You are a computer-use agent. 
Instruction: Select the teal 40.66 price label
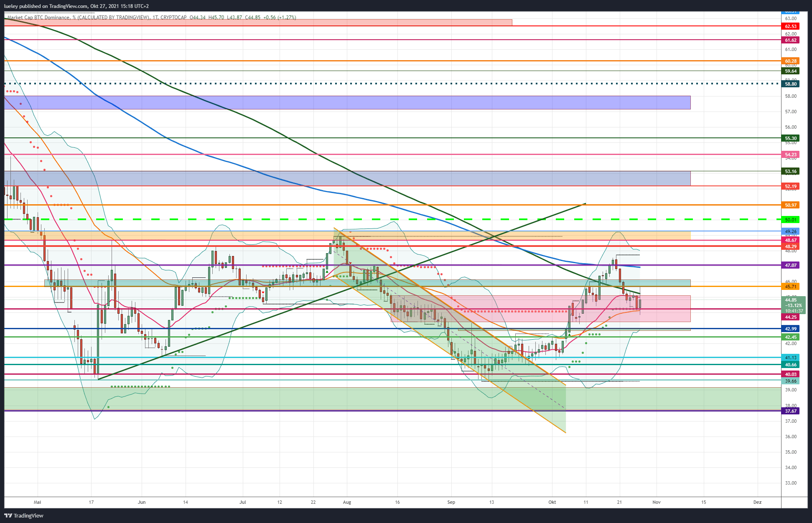[790, 365]
